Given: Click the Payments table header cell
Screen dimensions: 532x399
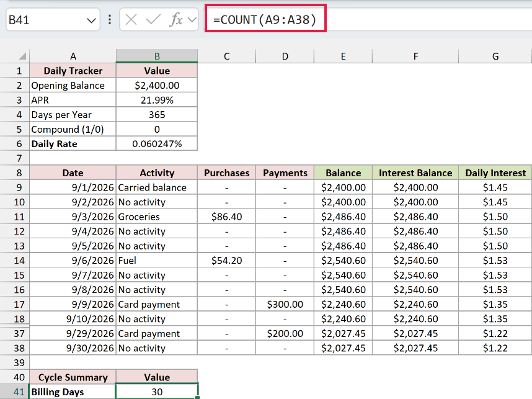Looking at the screenshot, I should tap(285, 173).
